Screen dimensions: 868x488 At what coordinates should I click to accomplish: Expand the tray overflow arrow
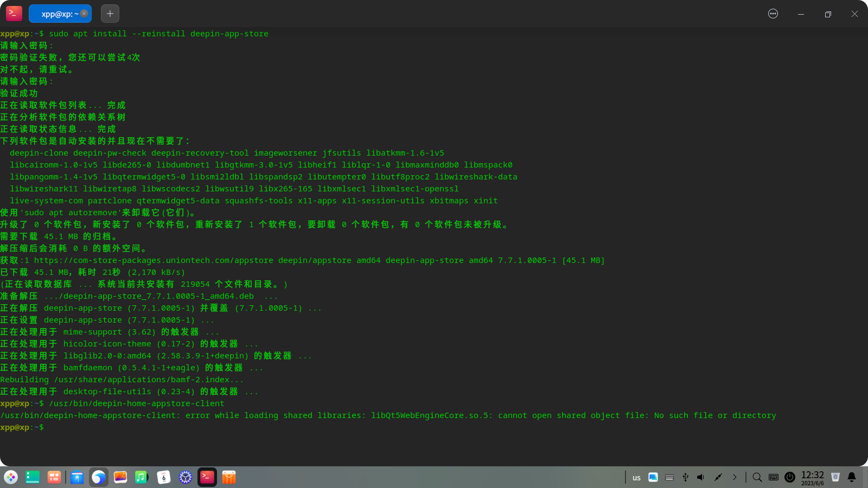735,477
